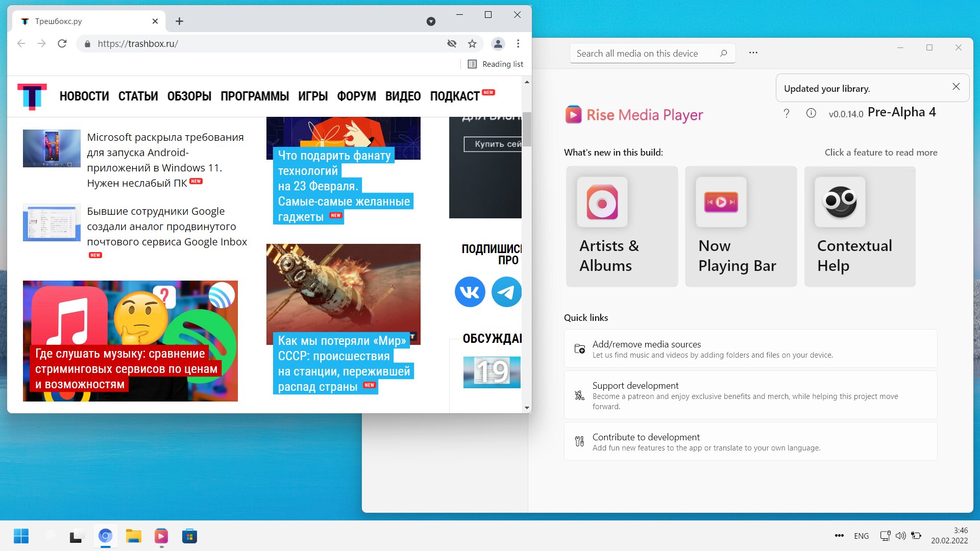The image size is (980, 551).
Task: Open the info circle icon
Action: [811, 113]
